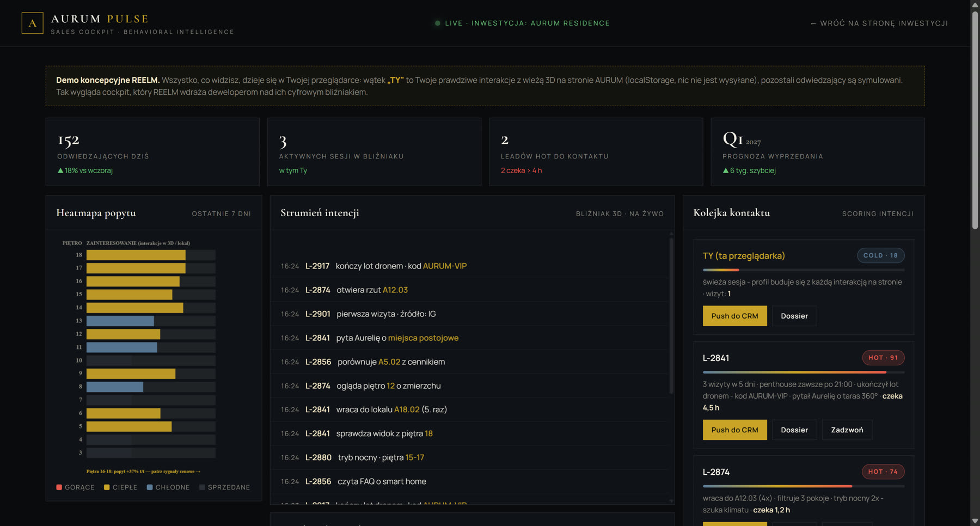Viewport: 980px width, 526px height.
Task: Click the "L-2841" contact card title
Action: tap(716, 358)
